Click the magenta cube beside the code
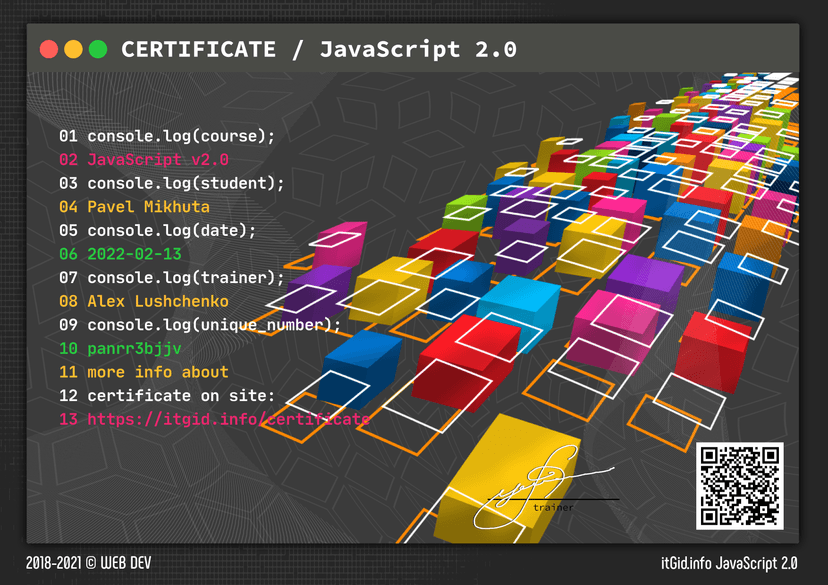Screen dimensions: 828x585 (340, 250)
